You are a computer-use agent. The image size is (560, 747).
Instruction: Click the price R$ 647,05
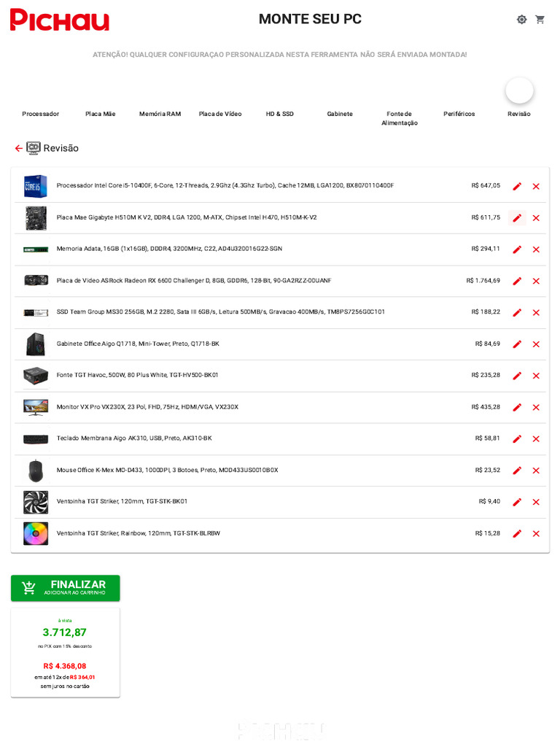point(486,186)
